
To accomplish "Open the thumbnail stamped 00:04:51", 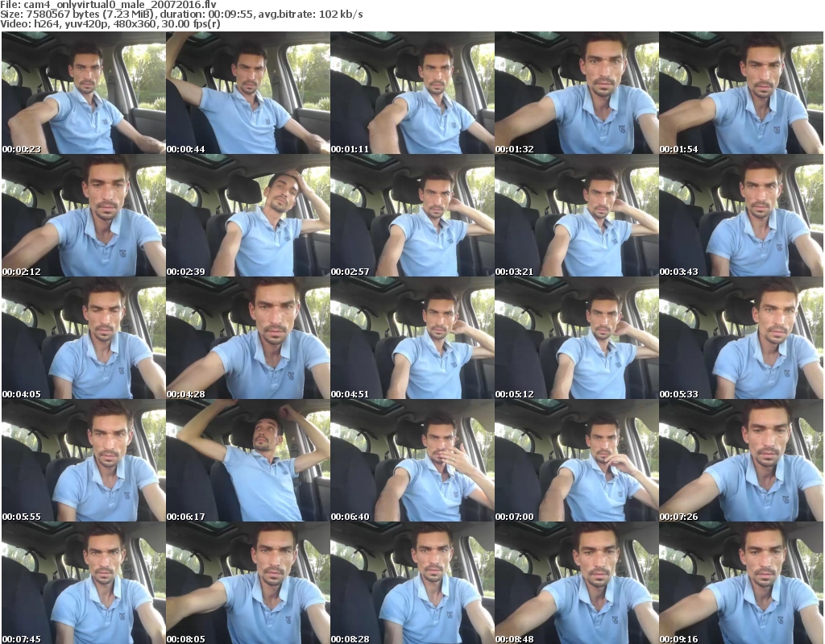I will tap(412, 338).
